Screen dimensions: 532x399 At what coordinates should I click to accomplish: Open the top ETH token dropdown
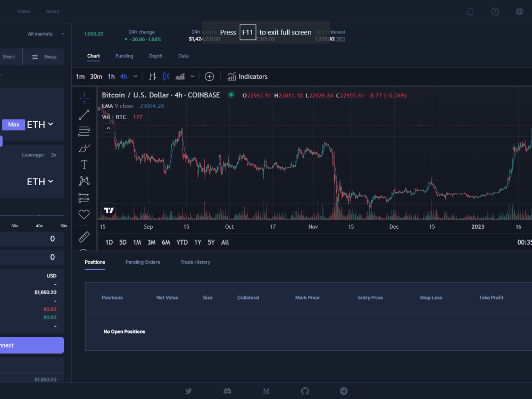[40, 124]
